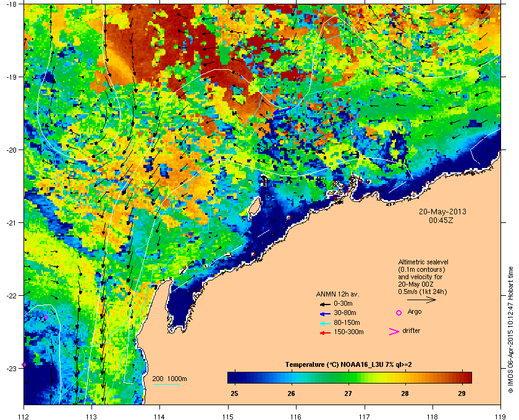
Task: Click latitude axis label -22
Action: coord(11,295)
